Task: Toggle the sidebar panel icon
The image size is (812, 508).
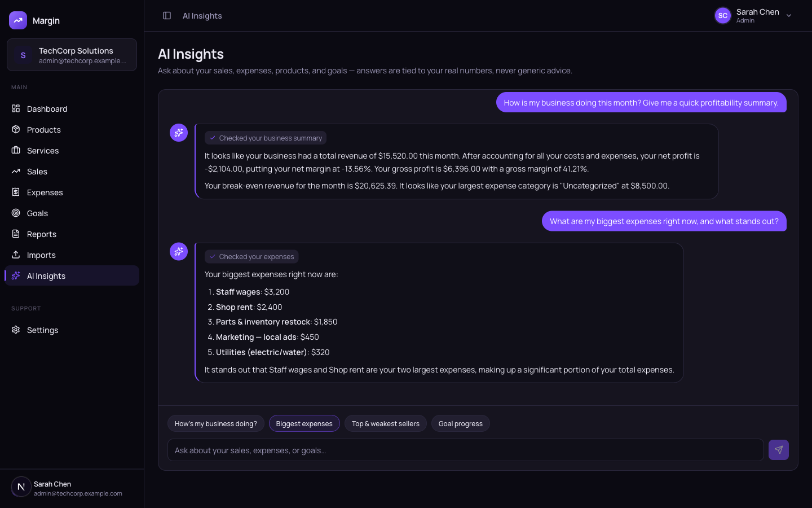Action: click(x=167, y=16)
